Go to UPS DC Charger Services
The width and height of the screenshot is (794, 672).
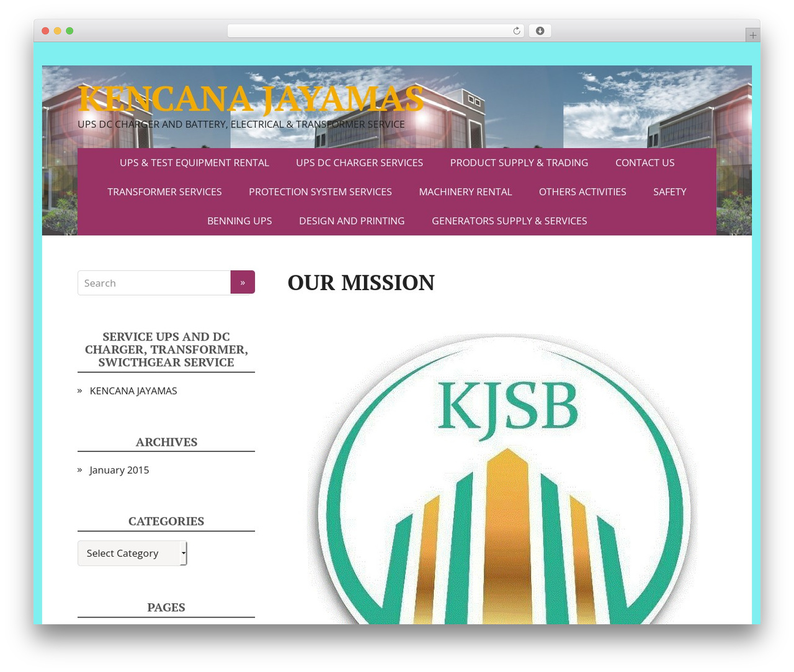[x=360, y=162]
